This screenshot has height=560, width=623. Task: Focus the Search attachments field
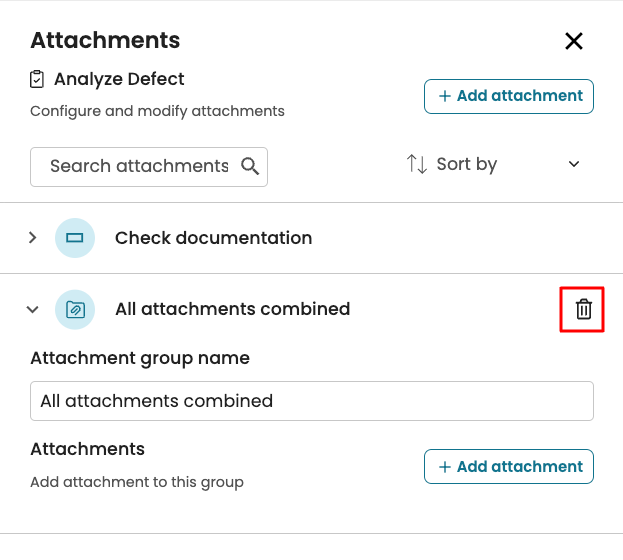coord(138,166)
